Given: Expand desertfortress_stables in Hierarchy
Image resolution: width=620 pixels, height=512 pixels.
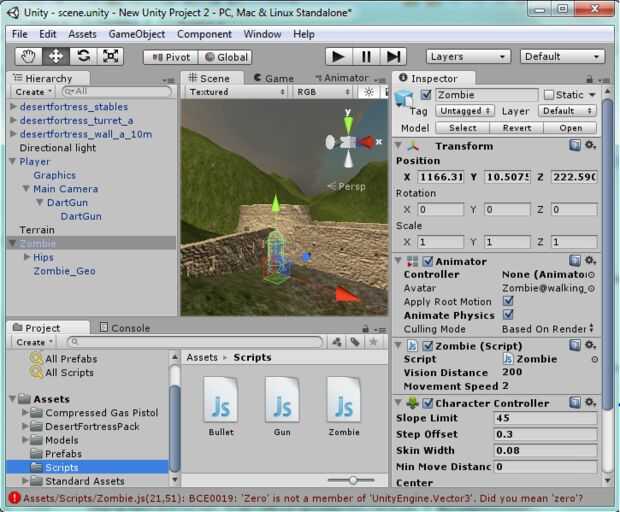Looking at the screenshot, I should tap(13, 106).
